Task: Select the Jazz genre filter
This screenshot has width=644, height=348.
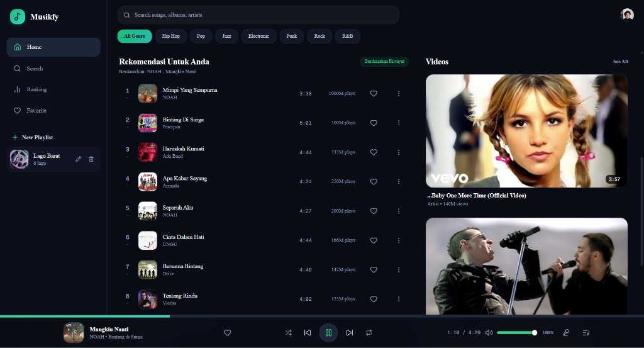Action: tap(226, 36)
